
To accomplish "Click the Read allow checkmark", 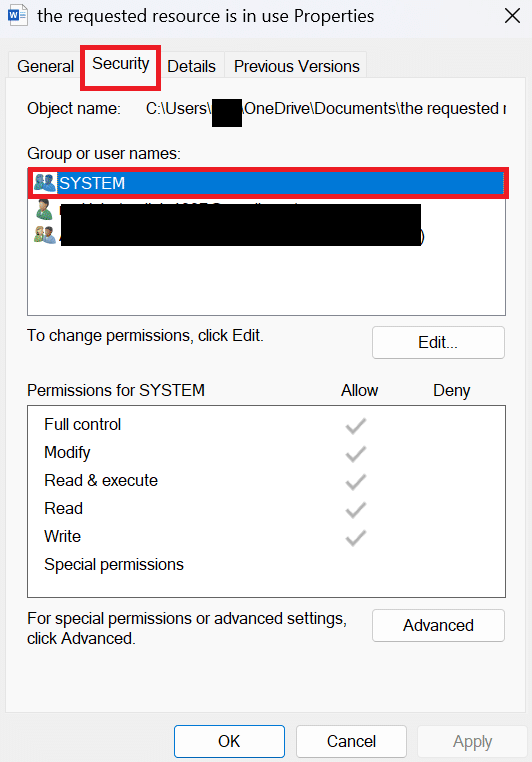I will coord(356,510).
